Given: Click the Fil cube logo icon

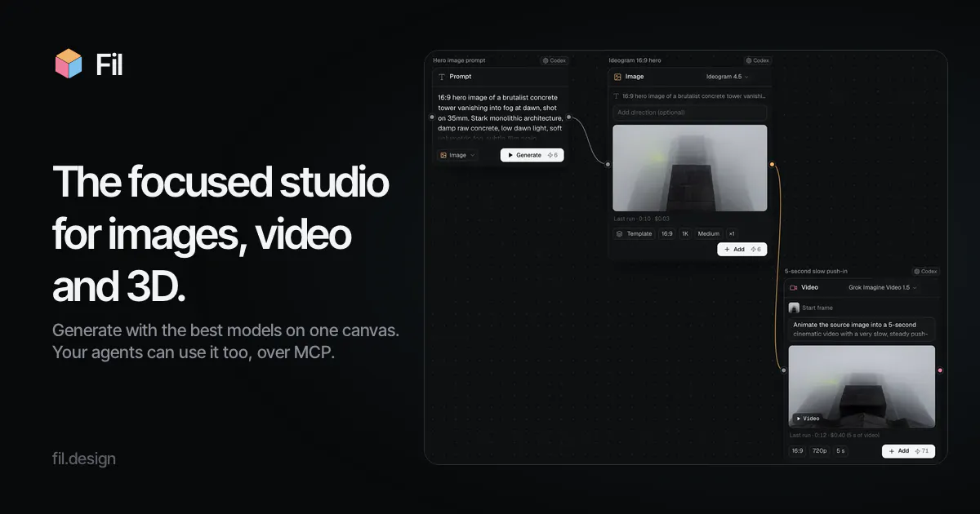Looking at the screenshot, I should click(x=69, y=64).
